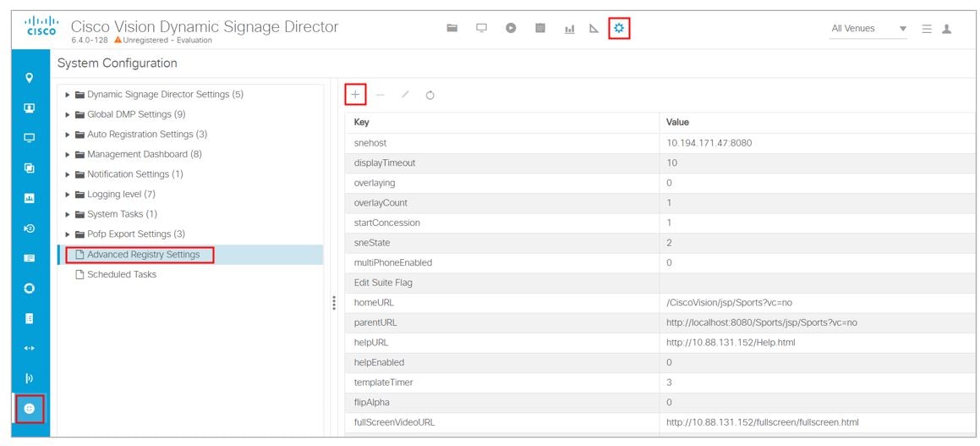980x446 pixels.
Task: Click the plus icon to add registry key
Action: (356, 95)
